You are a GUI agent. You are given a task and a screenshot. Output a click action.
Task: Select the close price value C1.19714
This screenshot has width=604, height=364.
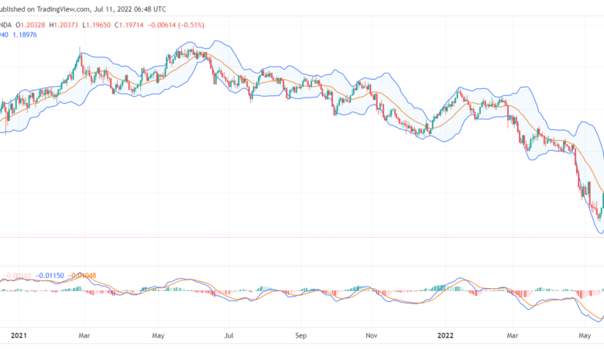129,25
